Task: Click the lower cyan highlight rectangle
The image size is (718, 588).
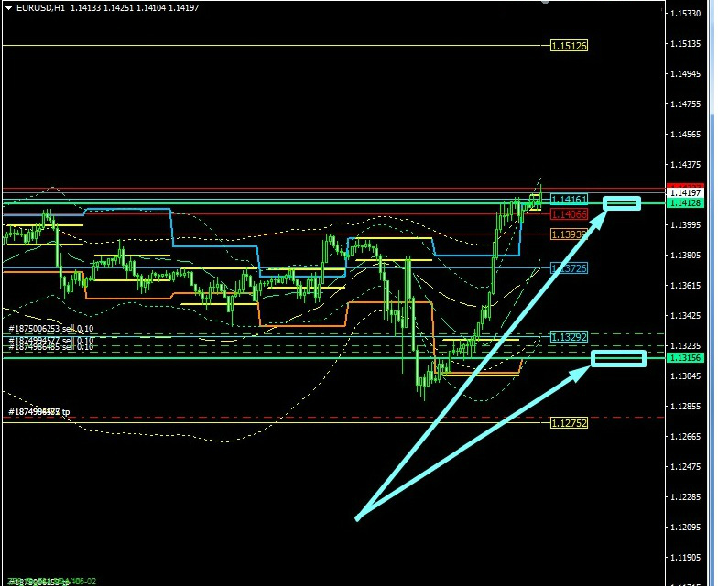Action: (618, 358)
